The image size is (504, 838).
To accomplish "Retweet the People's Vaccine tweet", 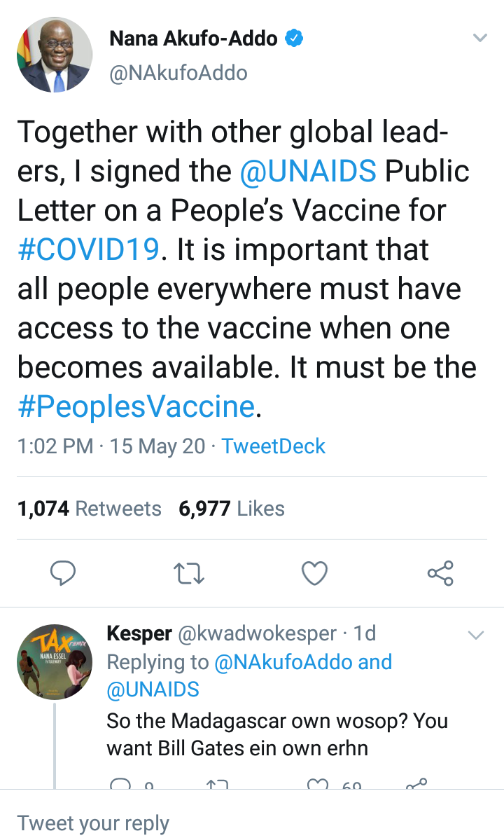I will point(189,573).
